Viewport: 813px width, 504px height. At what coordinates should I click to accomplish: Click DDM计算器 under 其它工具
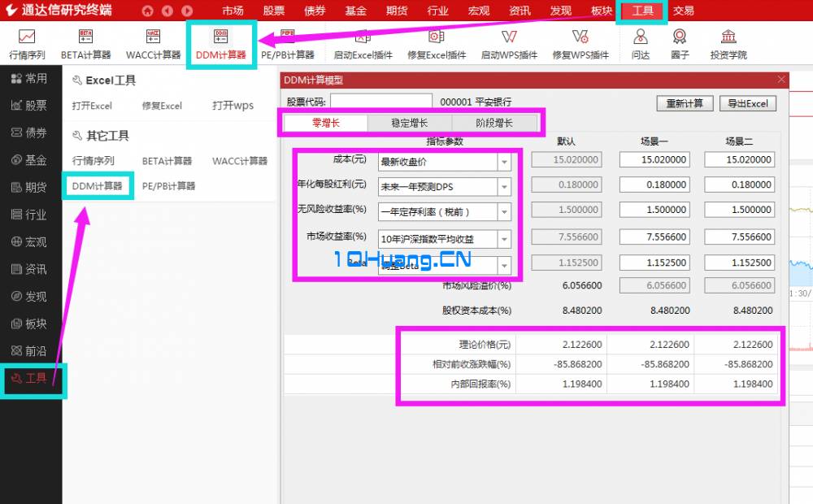97,185
